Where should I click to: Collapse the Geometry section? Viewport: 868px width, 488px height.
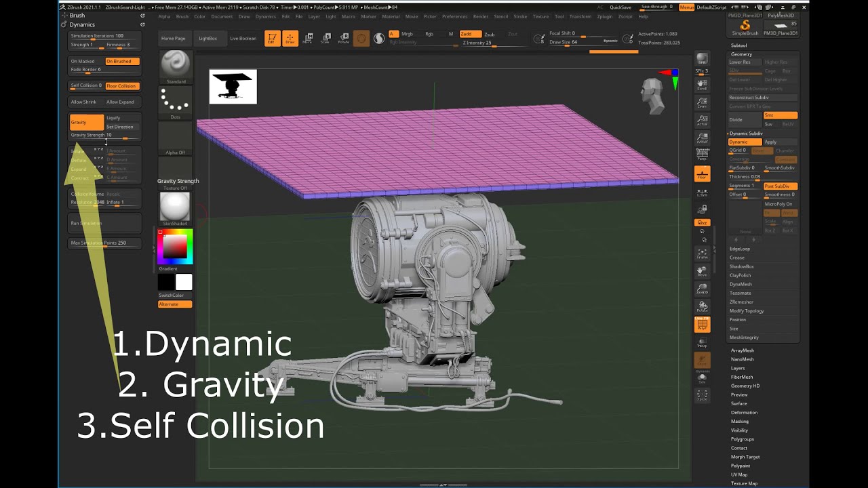(x=741, y=54)
